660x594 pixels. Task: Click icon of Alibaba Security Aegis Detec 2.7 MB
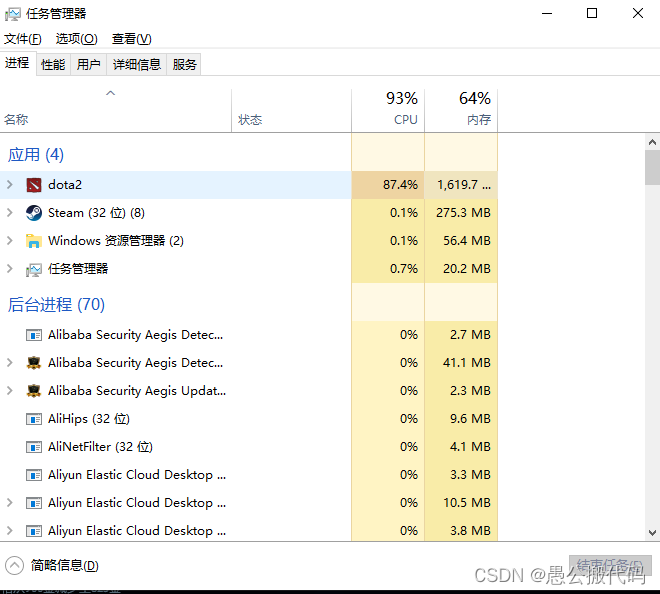click(x=34, y=335)
